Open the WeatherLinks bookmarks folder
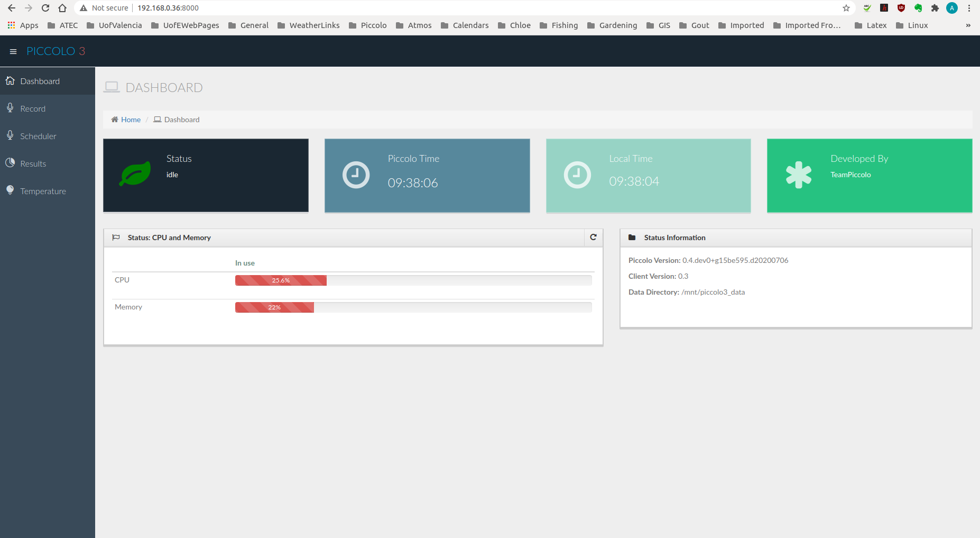Screen dimensions: 980x538 309,25
